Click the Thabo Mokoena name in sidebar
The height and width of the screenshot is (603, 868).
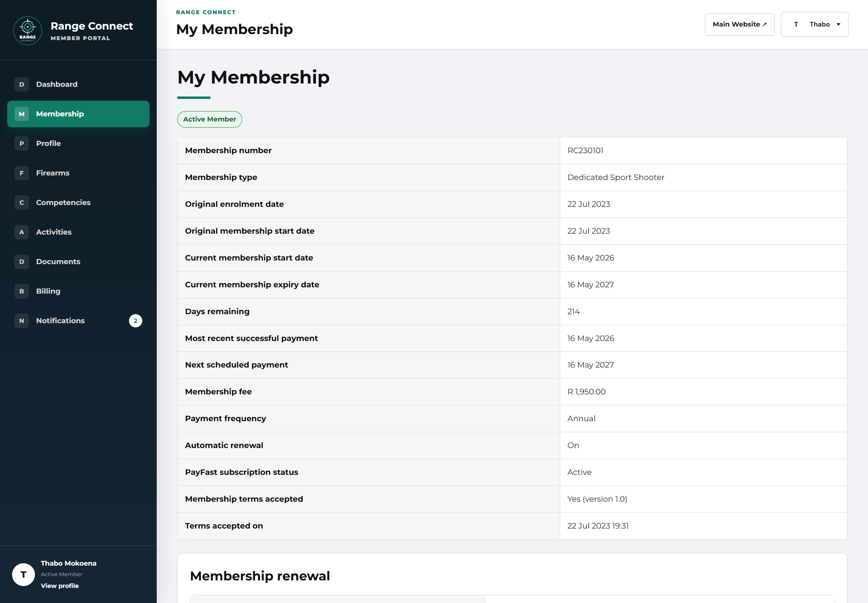[68, 563]
